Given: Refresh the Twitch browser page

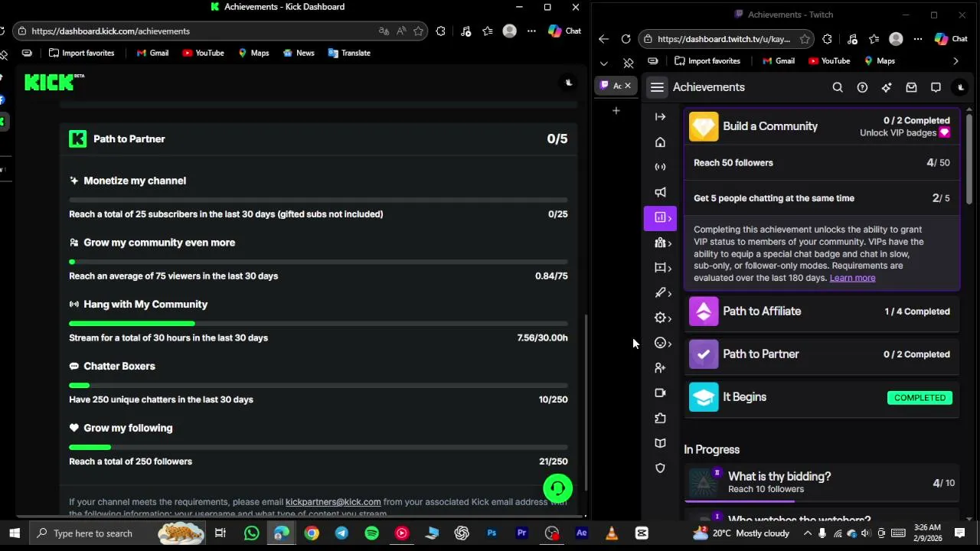Looking at the screenshot, I should click(626, 39).
